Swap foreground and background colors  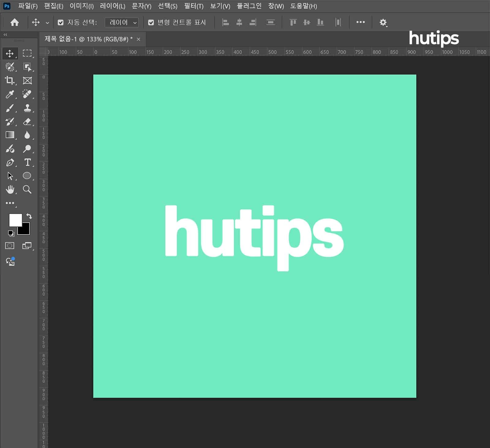click(29, 216)
